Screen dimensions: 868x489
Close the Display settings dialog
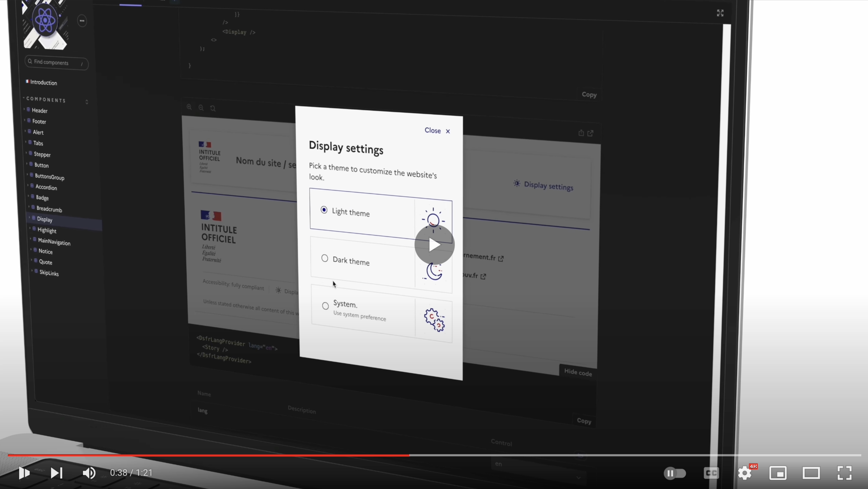(437, 131)
